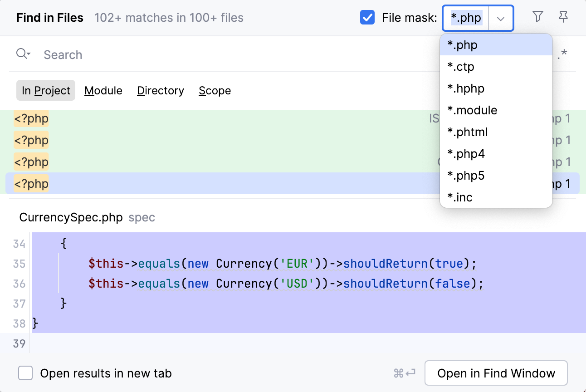This screenshot has height=392, width=586.
Task: Switch to the Module search scope
Action: coord(103,90)
